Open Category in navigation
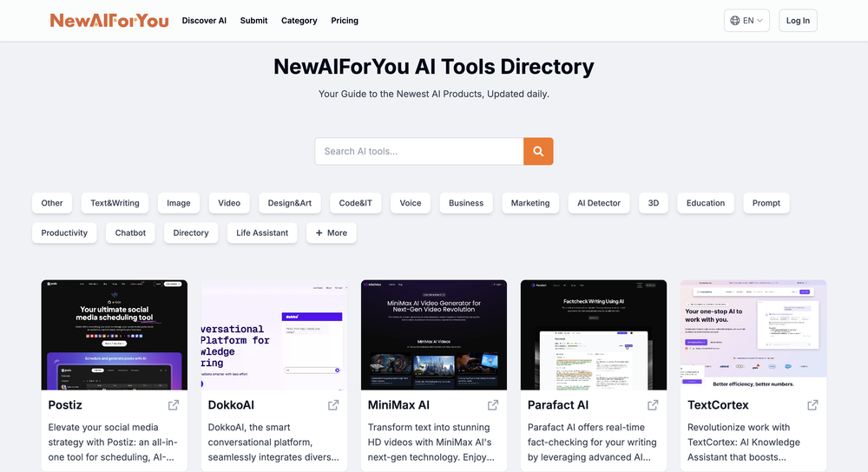The width and height of the screenshot is (868, 472). (x=299, y=21)
